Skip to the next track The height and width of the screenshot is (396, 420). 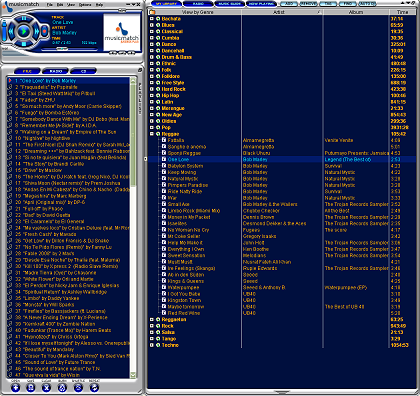click(x=36, y=31)
